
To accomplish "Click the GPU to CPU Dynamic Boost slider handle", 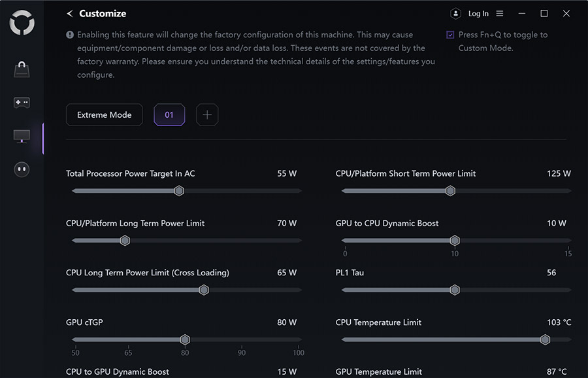I will click(x=455, y=241).
